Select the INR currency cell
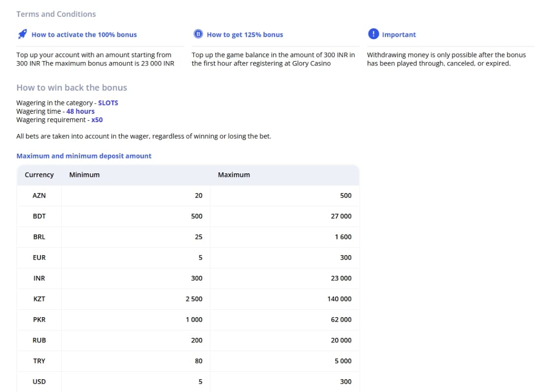The height and width of the screenshot is (392, 542). [39, 278]
